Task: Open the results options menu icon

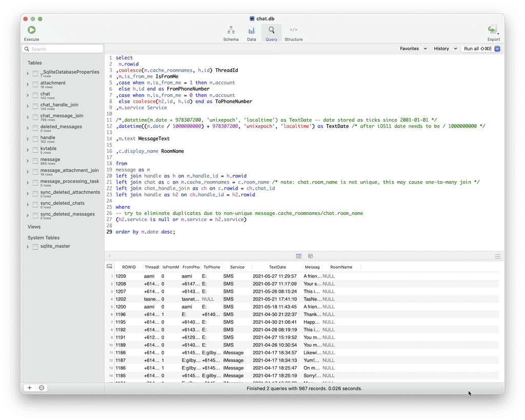Action: (x=497, y=256)
